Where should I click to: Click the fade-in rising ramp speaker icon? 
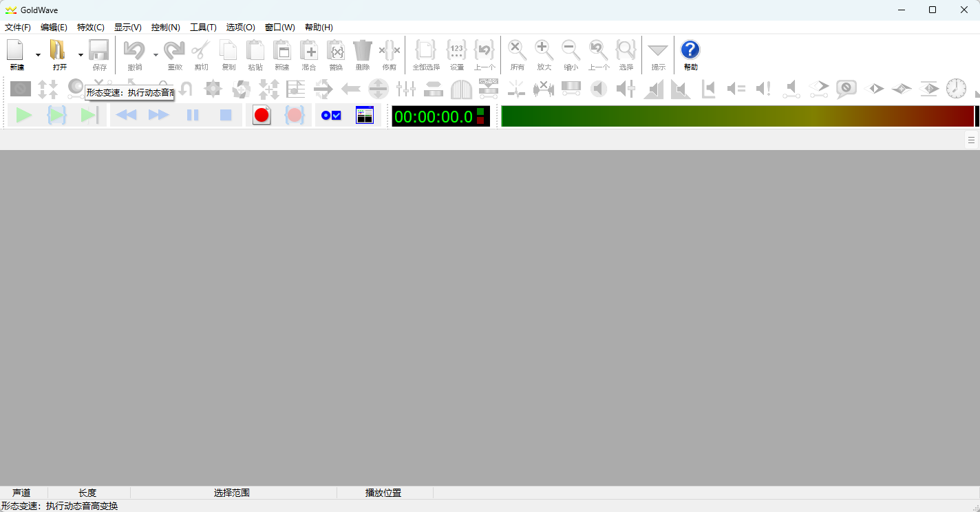[654, 88]
